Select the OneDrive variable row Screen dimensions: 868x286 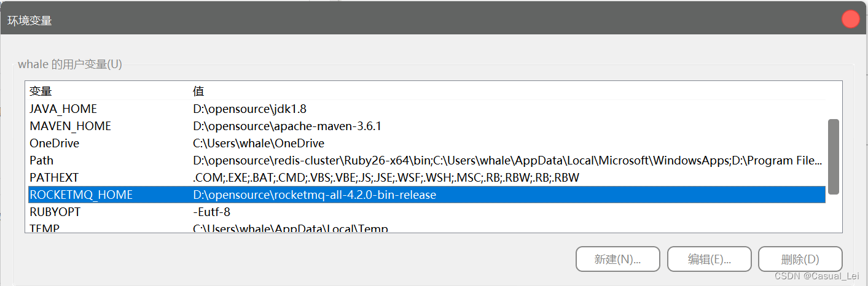click(x=426, y=143)
